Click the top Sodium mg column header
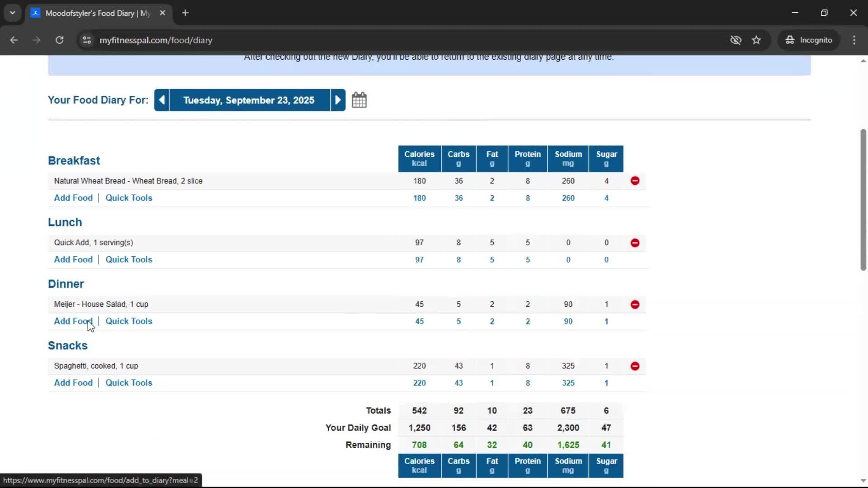Viewport: 868px width, 488px height. [x=568, y=159]
